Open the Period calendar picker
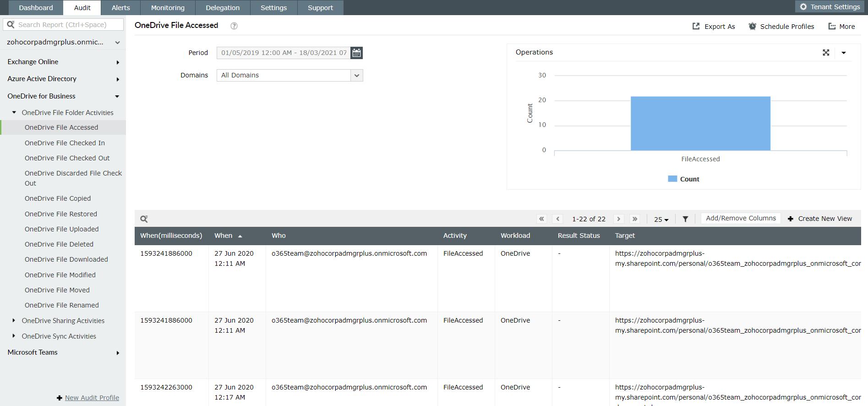This screenshot has height=406, width=868. (356, 53)
